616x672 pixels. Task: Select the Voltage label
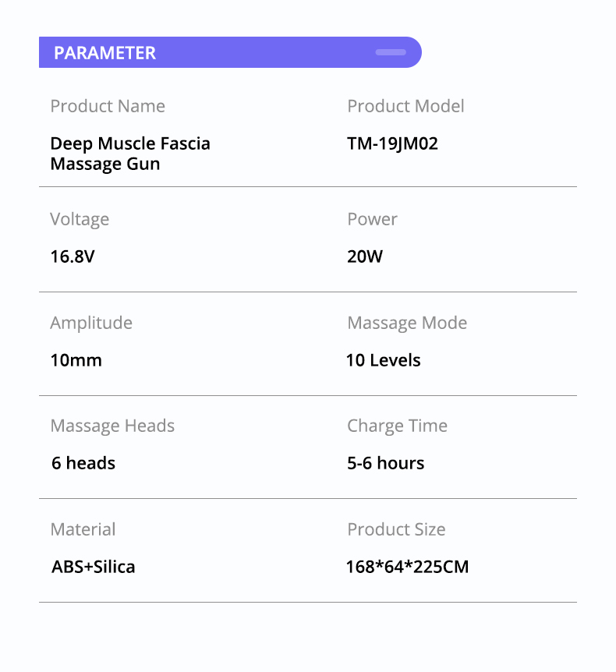(80, 219)
